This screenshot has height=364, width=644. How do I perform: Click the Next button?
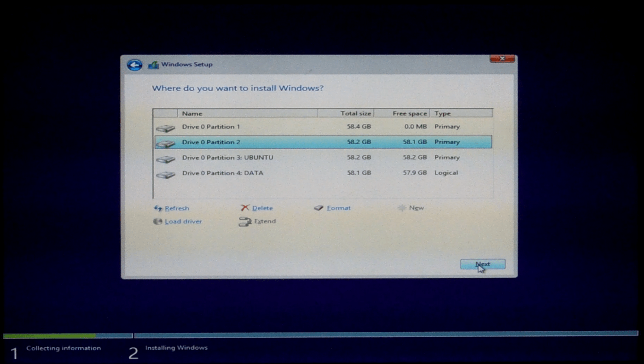[x=483, y=264]
